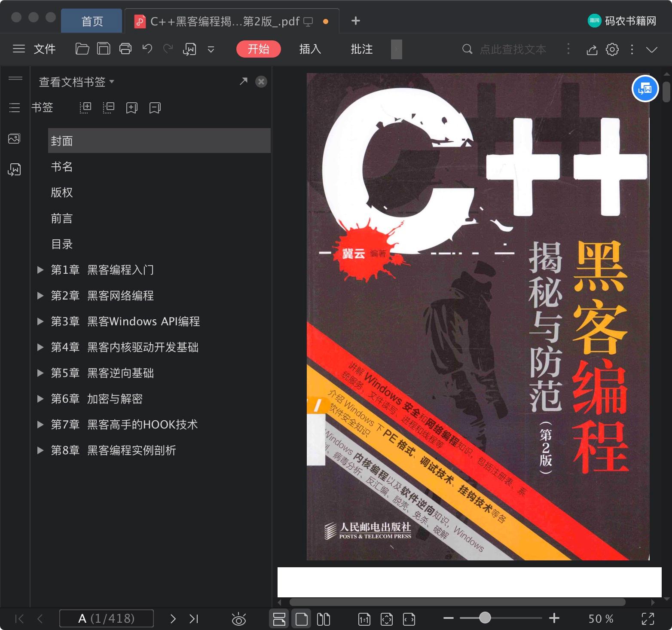Select the 书名 bookmark
672x630 pixels.
pyautogui.click(x=62, y=167)
